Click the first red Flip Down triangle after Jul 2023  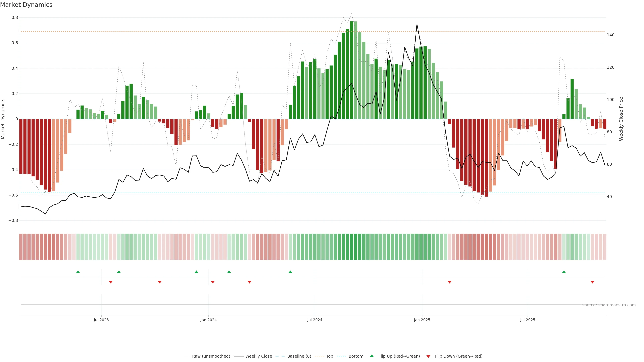pyautogui.click(x=111, y=282)
